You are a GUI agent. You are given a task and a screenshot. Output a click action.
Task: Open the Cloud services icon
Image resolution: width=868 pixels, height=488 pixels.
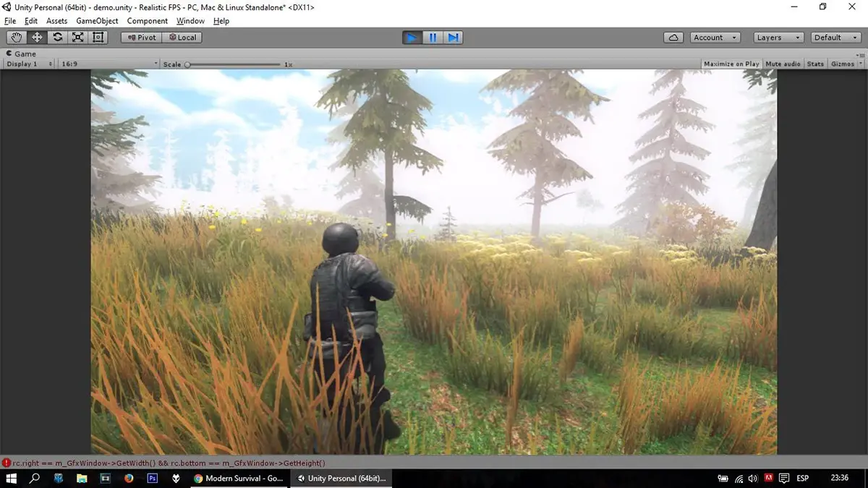[x=674, y=38]
